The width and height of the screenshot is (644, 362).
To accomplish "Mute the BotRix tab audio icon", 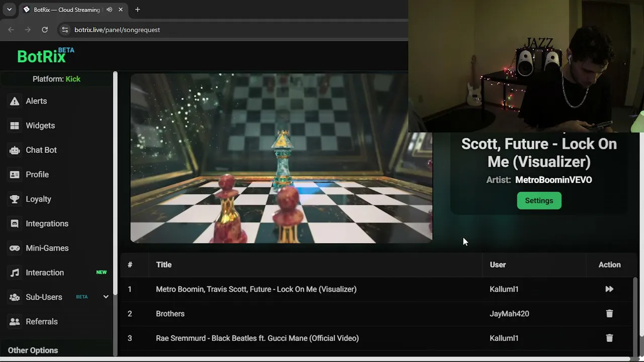I will pos(109,10).
